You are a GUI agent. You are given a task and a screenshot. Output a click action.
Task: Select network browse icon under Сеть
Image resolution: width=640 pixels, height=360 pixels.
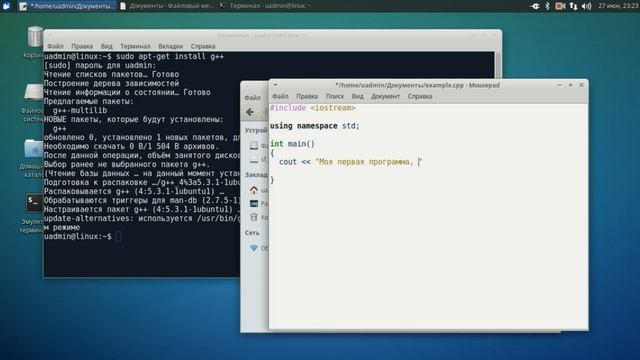[254, 248]
